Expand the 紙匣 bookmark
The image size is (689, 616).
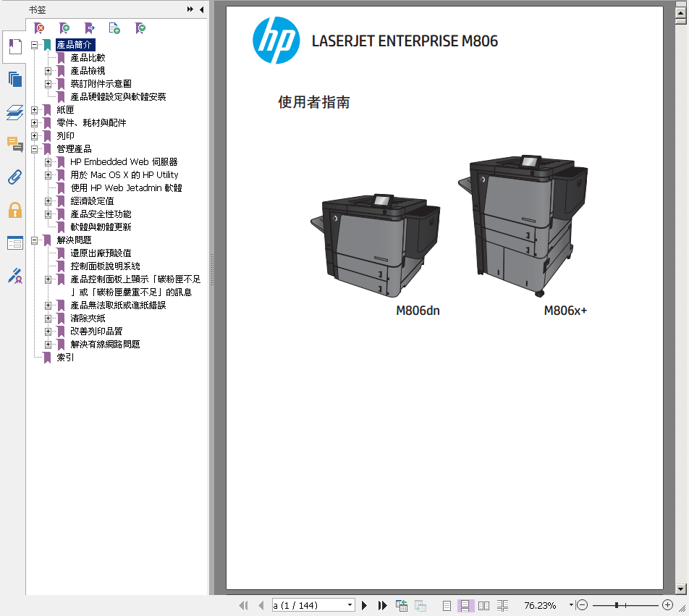coord(34,110)
